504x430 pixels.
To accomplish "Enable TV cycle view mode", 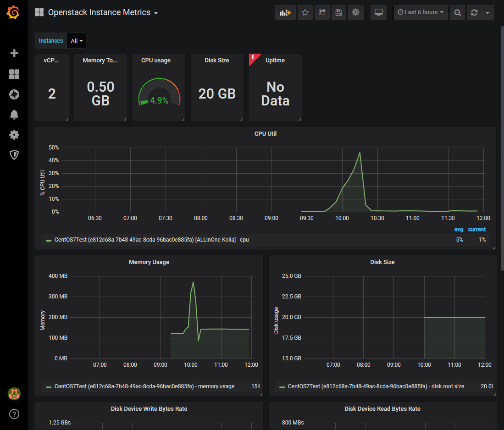I will coord(378,12).
